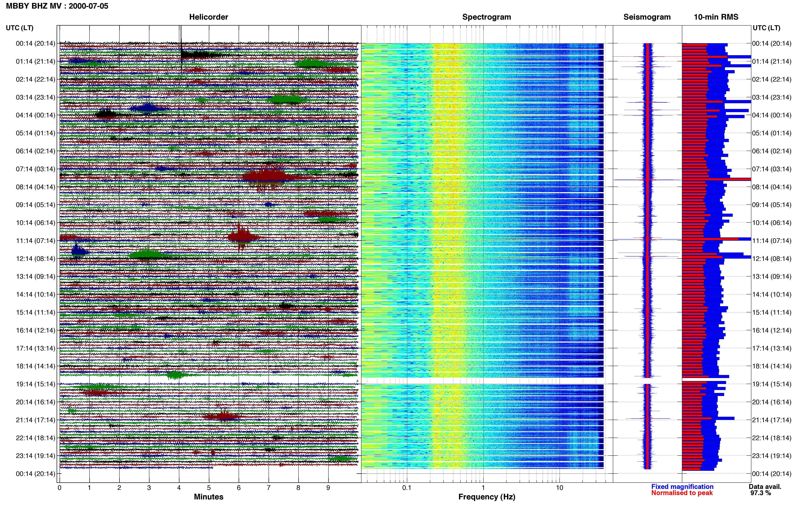Click minute tick label 9 on helicorder
This screenshot has width=812, height=508.
coord(328,487)
